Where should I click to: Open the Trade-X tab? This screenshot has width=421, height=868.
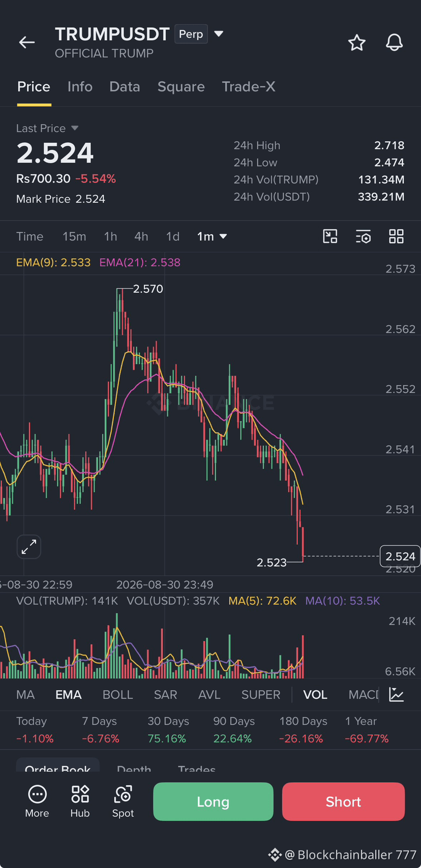249,87
